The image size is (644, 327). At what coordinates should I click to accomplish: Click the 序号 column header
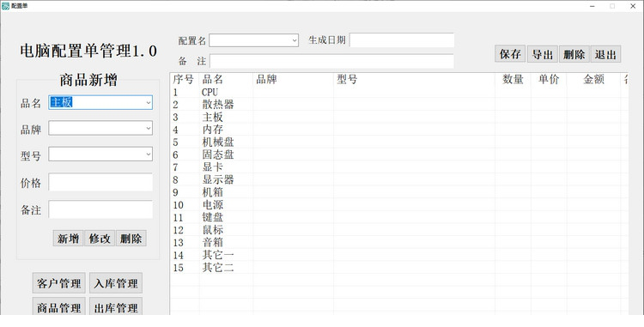(x=185, y=80)
